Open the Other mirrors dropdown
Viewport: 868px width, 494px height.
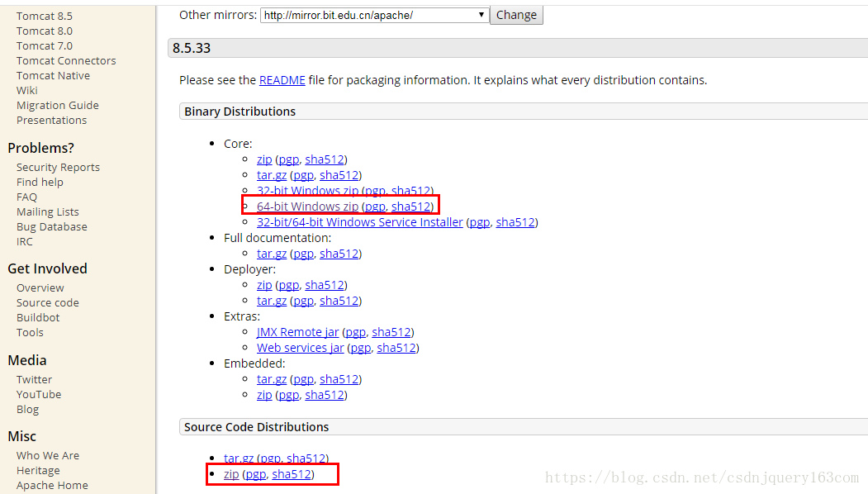click(374, 15)
